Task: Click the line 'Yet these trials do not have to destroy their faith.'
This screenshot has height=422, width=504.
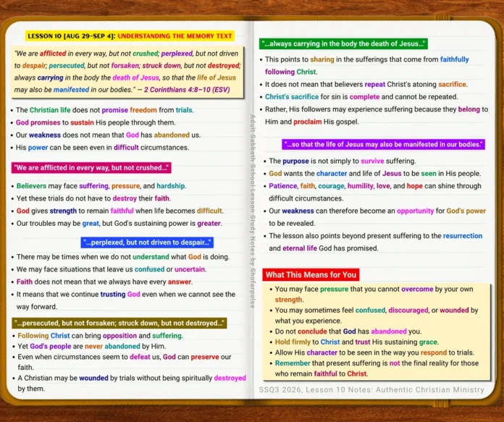Action: click(x=93, y=198)
